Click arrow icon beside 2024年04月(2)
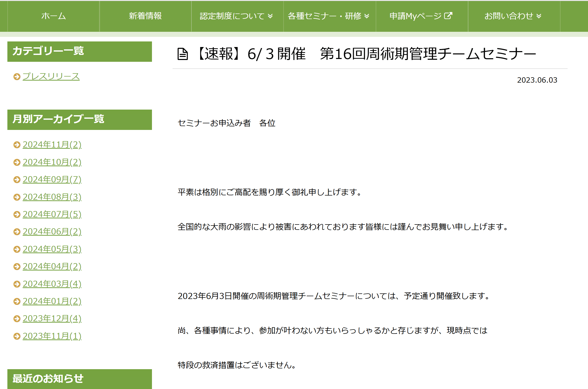 pos(17,266)
